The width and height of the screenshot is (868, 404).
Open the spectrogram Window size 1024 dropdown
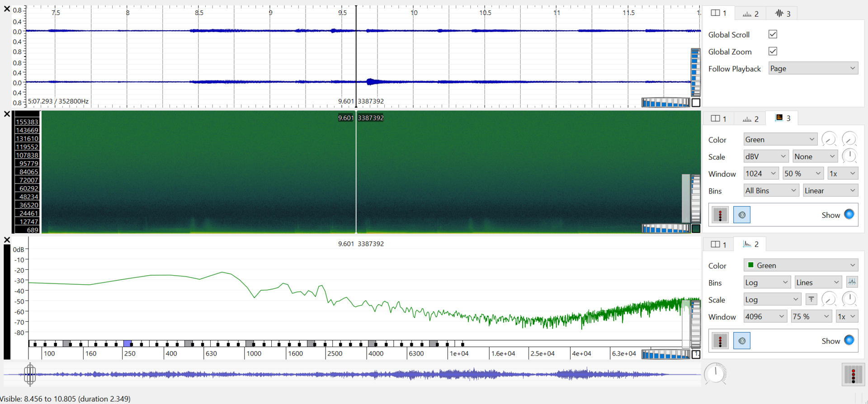(x=761, y=174)
